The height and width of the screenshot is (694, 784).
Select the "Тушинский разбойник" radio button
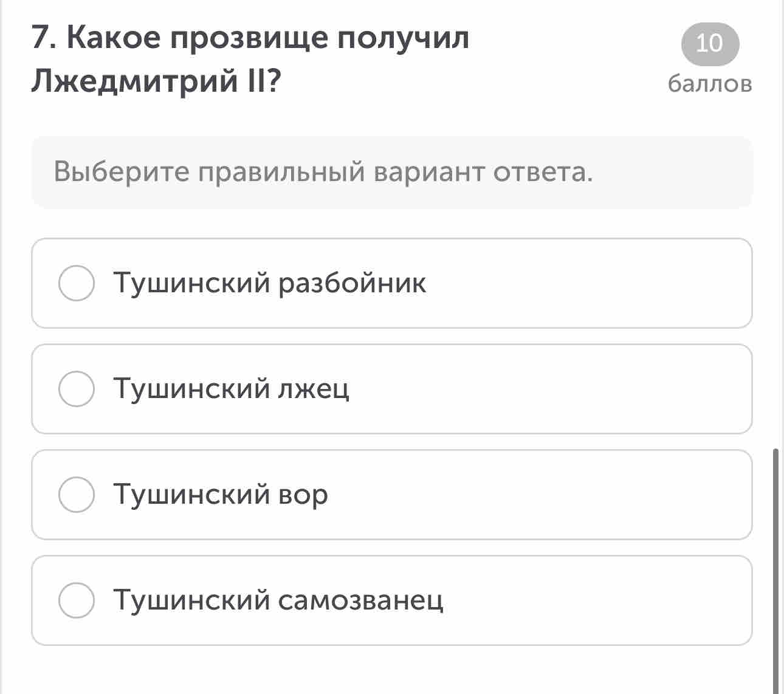77,283
